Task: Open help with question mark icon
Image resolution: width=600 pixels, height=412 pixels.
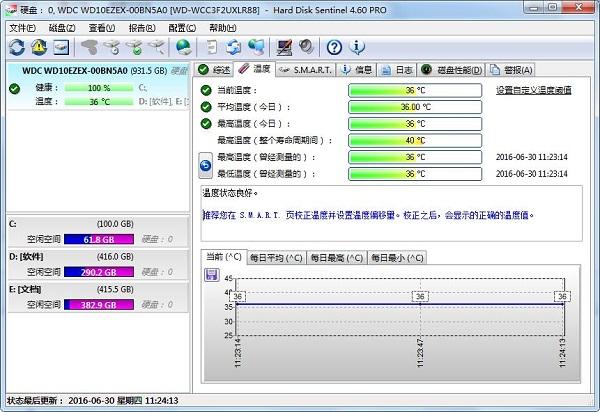Action: (x=334, y=47)
